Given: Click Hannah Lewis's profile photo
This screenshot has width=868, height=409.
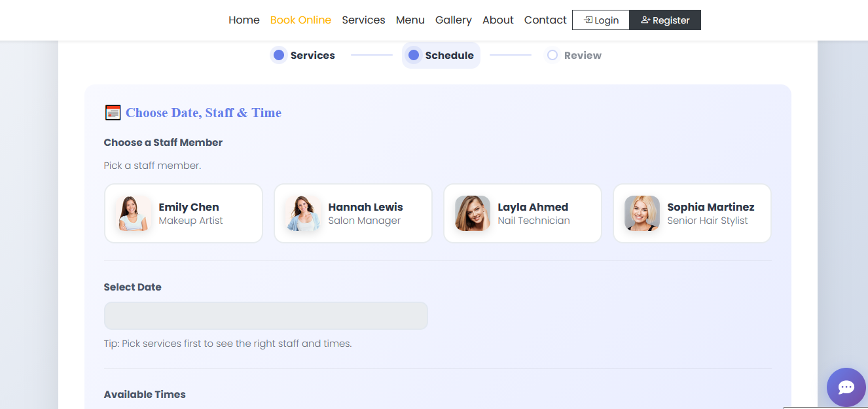Looking at the screenshot, I should click(303, 213).
